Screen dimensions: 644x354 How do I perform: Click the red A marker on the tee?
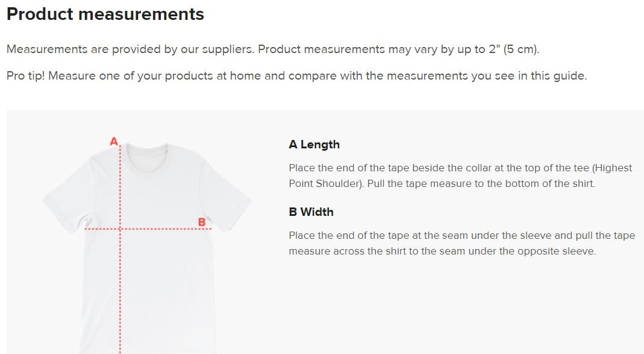coord(114,142)
